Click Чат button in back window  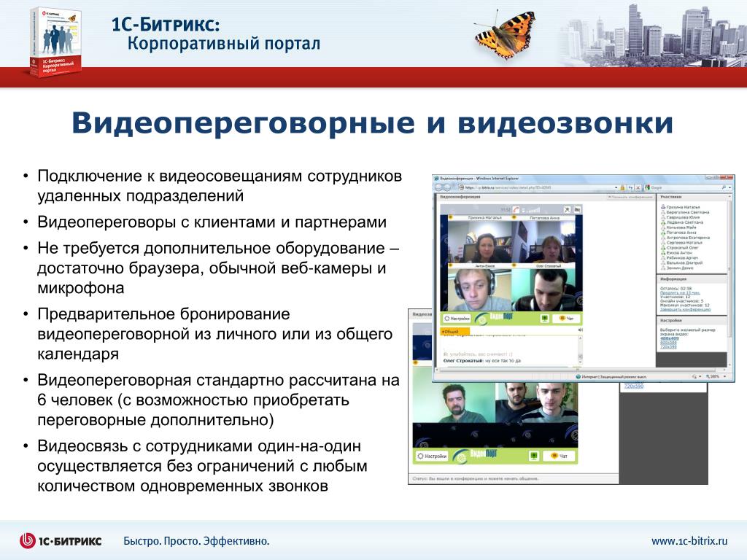coord(560,456)
